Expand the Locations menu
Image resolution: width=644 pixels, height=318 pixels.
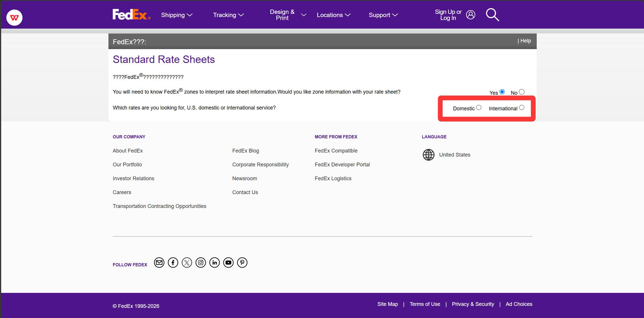334,15
